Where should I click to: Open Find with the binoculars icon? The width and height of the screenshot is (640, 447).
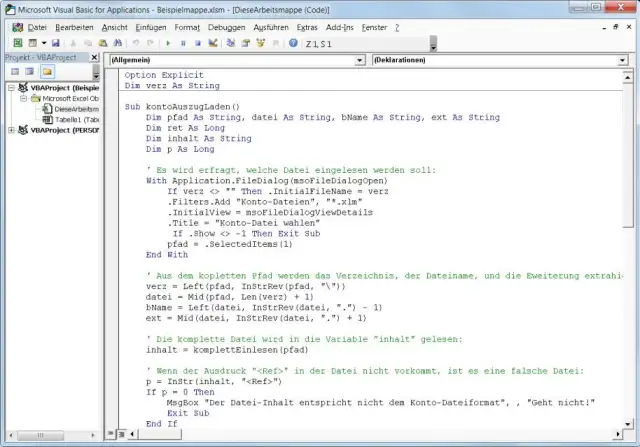(x=118, y=43)
